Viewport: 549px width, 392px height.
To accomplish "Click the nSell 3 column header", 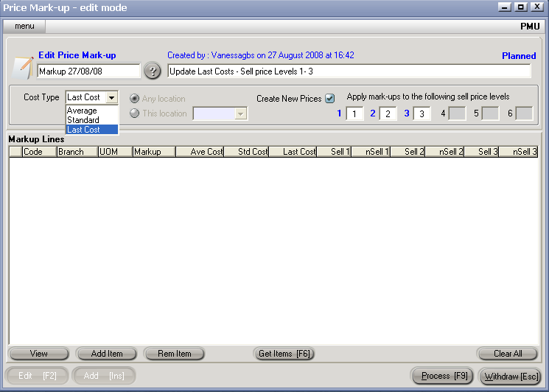I will pyautogui.click(x=519, y=152).
